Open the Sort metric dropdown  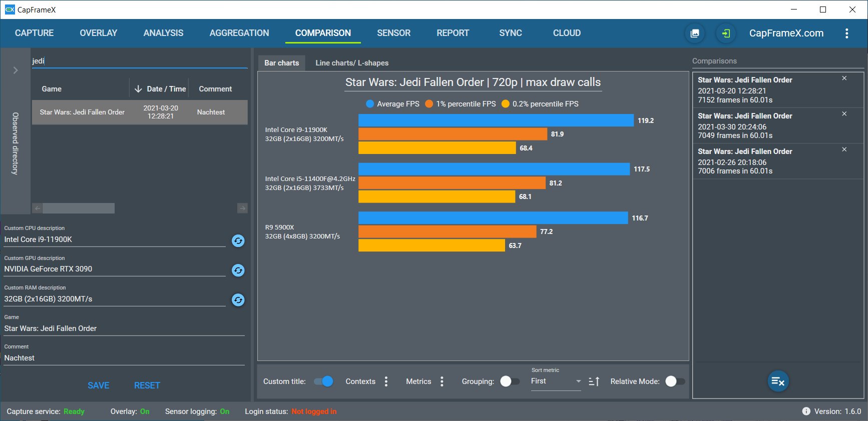[x=556, y=381]
